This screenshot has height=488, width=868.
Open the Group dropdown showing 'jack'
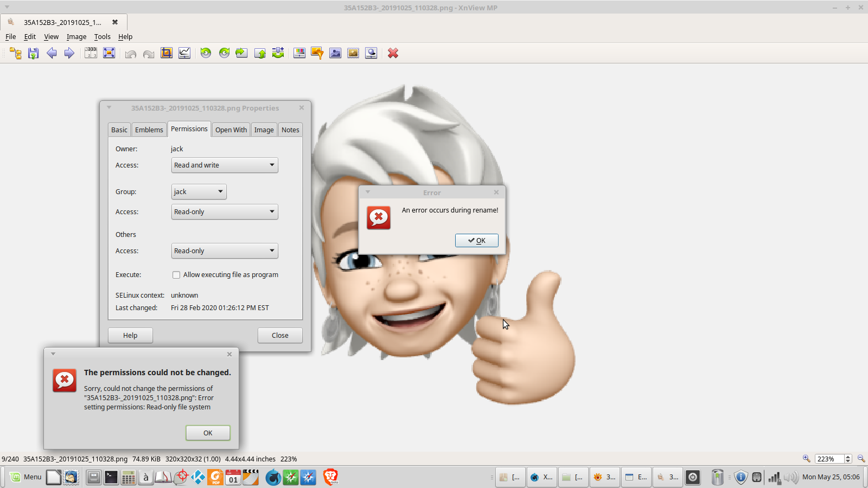pos(199,192)
